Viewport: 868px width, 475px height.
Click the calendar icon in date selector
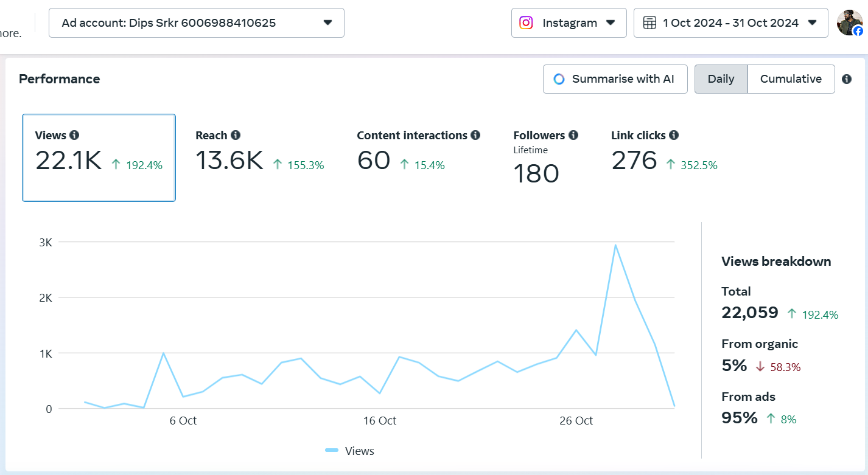click(x=649, y=23)
